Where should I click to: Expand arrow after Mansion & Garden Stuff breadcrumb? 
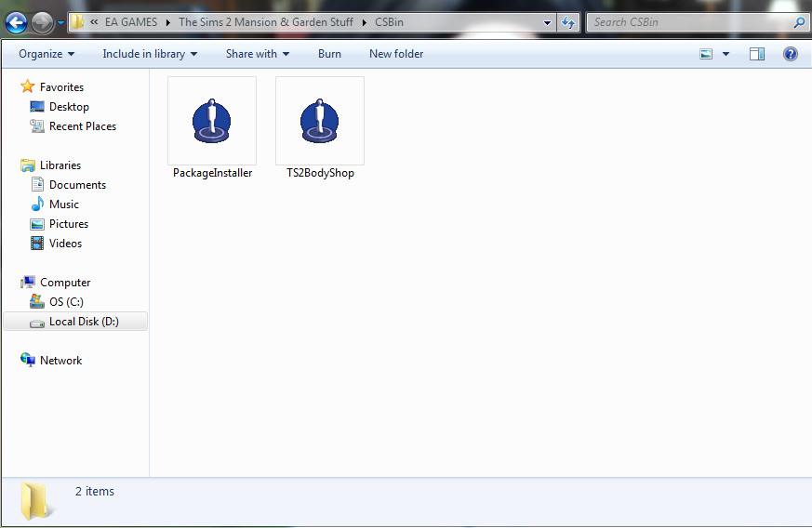click(364, 23)
